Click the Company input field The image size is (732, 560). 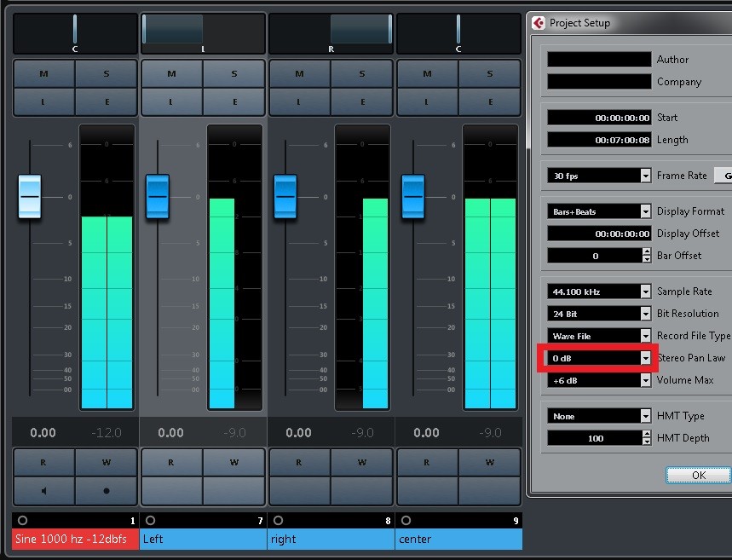pyautogui.click(x=599, y=82)
